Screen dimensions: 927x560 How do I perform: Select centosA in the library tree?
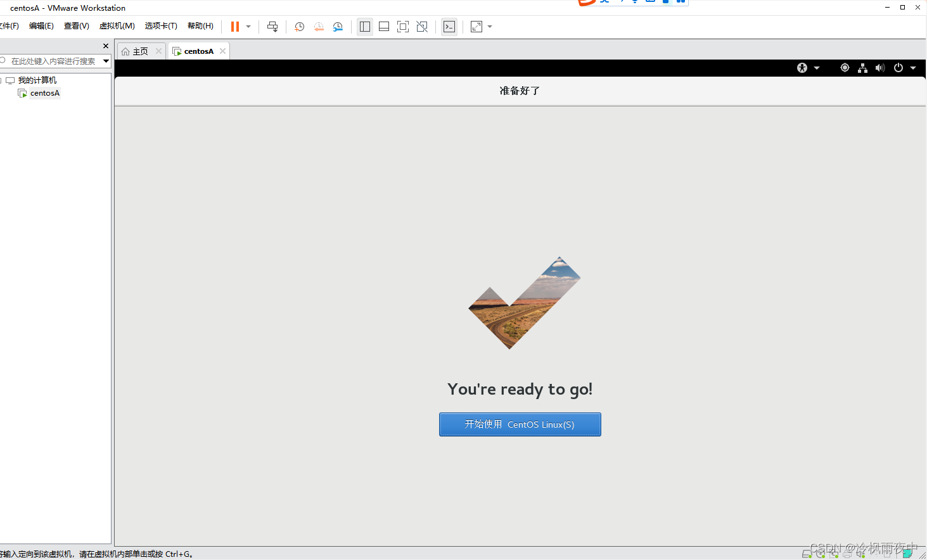click(45, 93)
